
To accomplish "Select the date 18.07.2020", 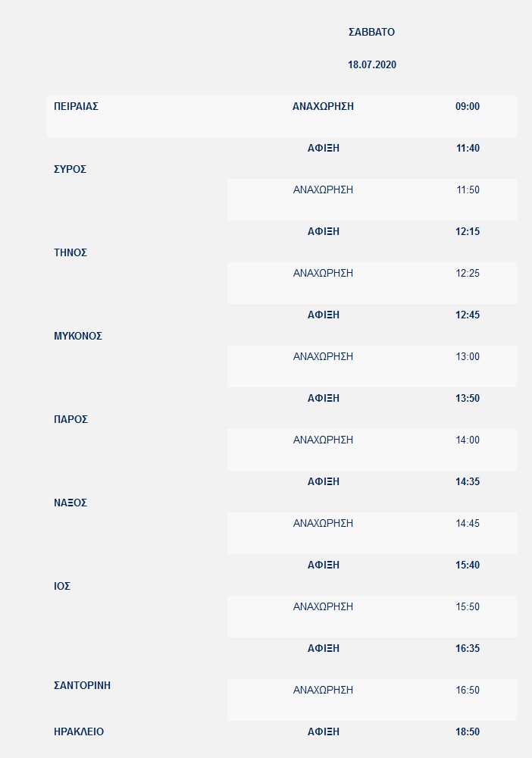I will (x=372, y=65).
